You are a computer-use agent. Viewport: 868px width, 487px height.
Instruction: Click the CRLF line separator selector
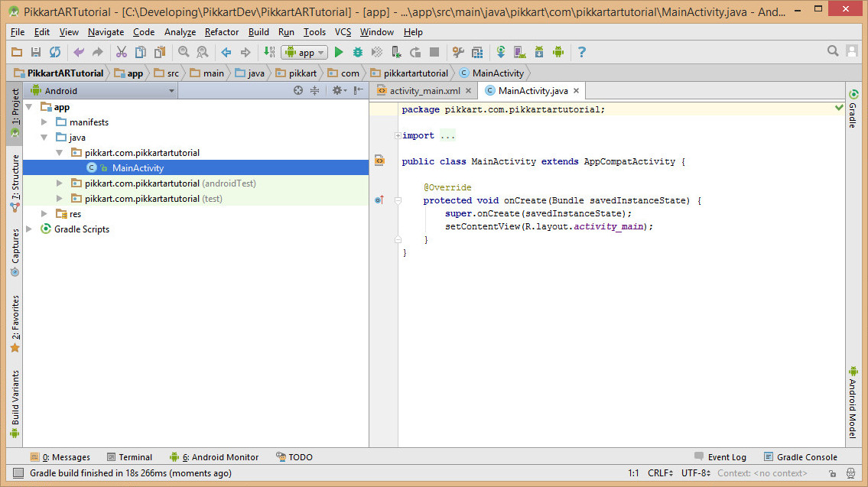[661, 473]
